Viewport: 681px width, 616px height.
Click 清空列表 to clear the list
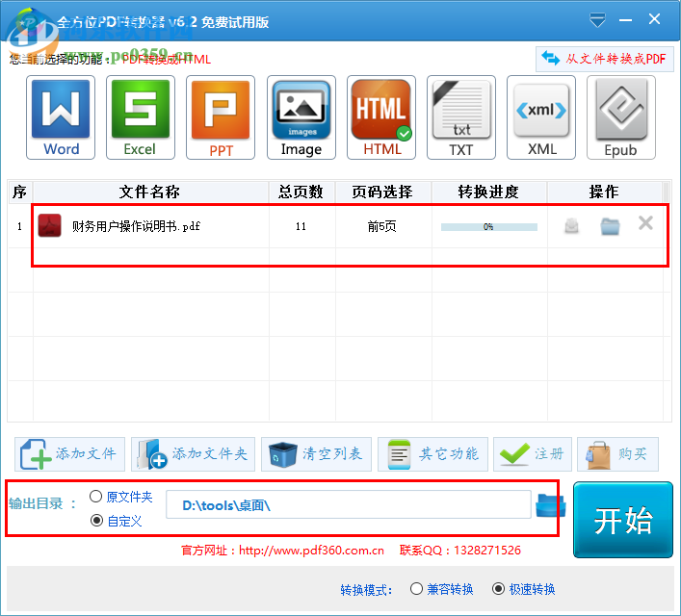point(316,454)
